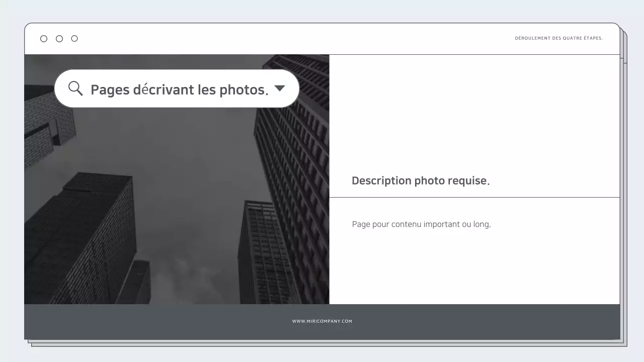This screenshot has width=644, height=362.
Task: Click the 'Description photo requise' heading
Action: [x=421, y=180]
